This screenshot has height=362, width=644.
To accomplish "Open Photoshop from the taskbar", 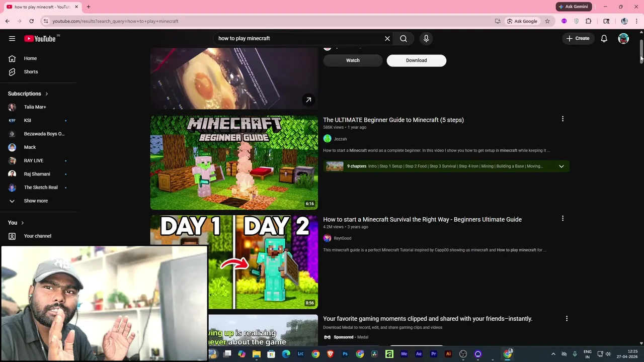I will (345, 354).
